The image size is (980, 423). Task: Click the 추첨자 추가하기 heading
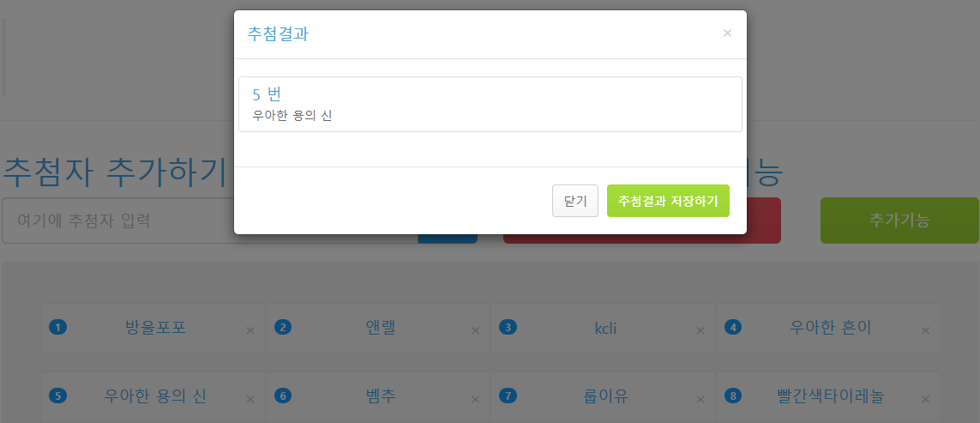tap(114, 172)
